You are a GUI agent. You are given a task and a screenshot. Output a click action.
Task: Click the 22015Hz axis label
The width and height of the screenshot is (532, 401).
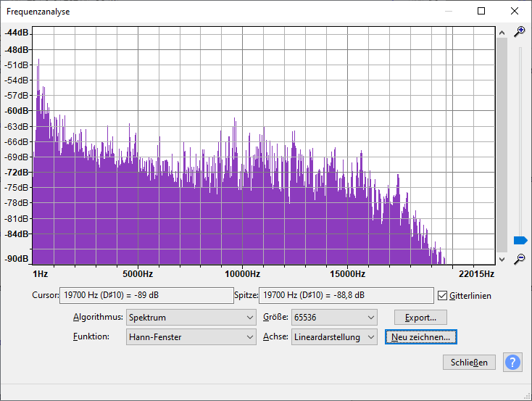pos(476,273)
